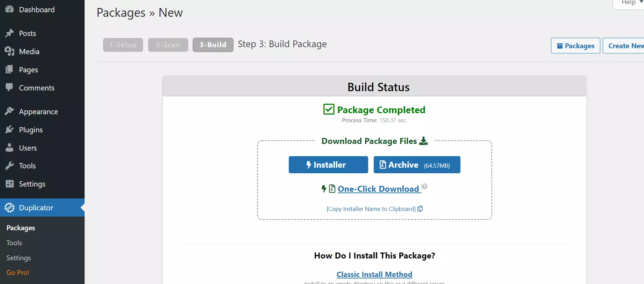Click the 2-Scan step button
Screen dimensions: 644x284
coord(168,45)
